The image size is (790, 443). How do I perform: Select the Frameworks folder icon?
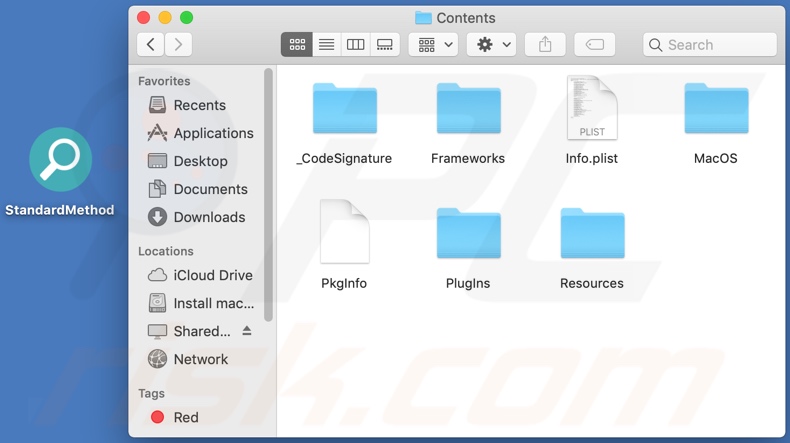[x=469, y=108]
